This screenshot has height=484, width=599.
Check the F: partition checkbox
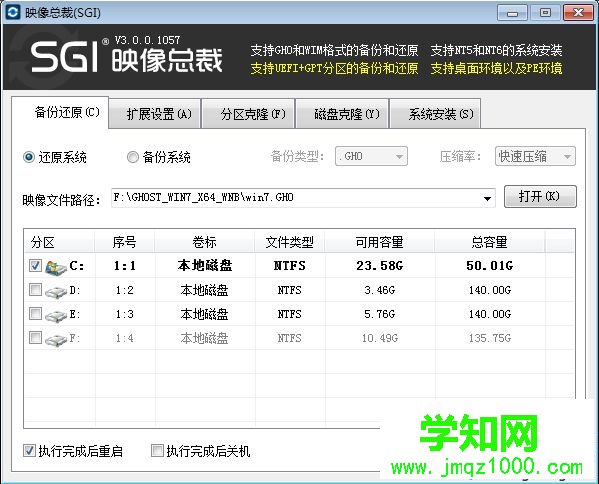[x=36, y=338]
